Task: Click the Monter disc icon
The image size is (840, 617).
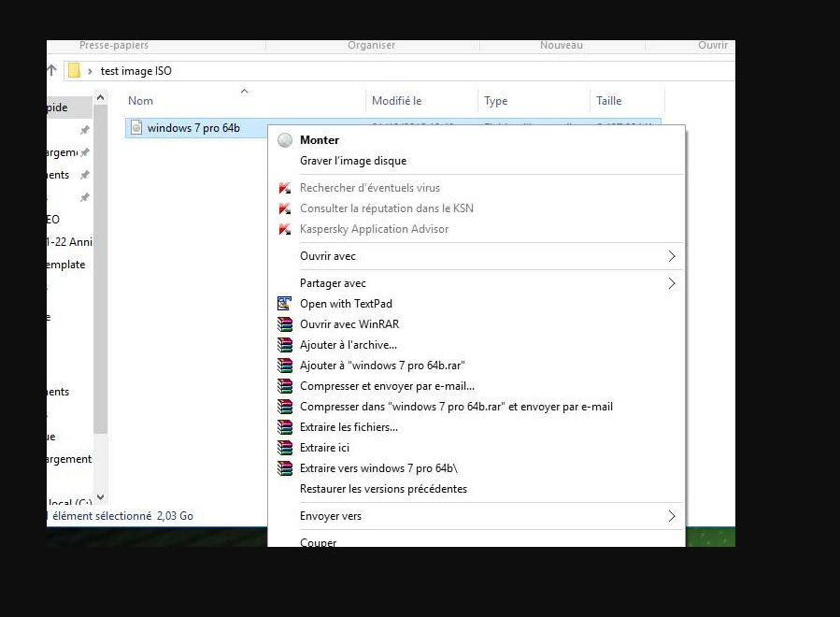Action: [x=285, y=140]
